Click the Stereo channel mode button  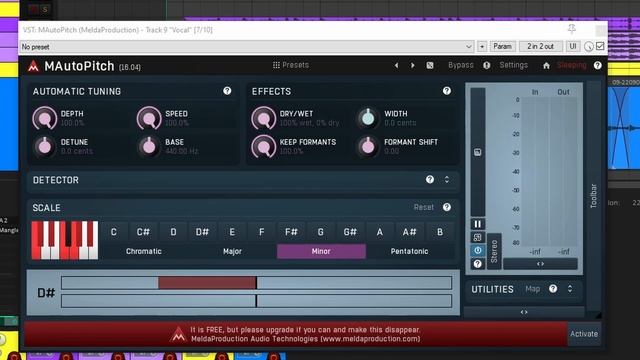point(494,251)
